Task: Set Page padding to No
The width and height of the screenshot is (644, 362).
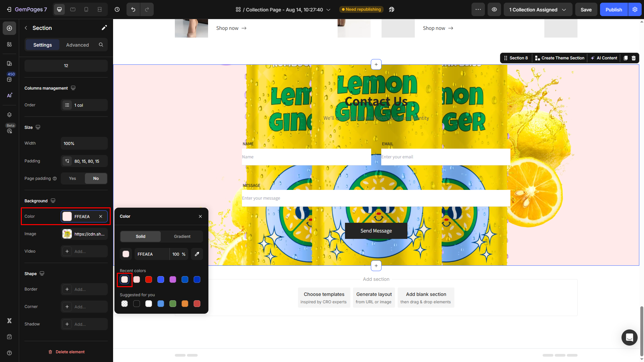Action: [96, 178]
